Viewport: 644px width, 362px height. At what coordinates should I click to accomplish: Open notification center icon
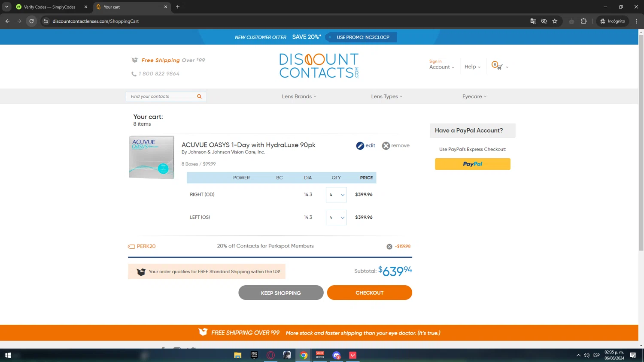tap(633, 355)
